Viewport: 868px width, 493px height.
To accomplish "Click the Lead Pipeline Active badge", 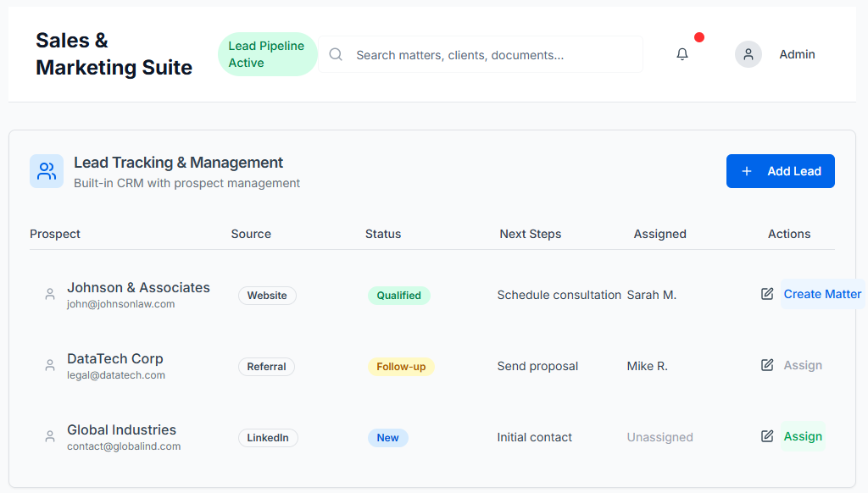I will point(267,54).
